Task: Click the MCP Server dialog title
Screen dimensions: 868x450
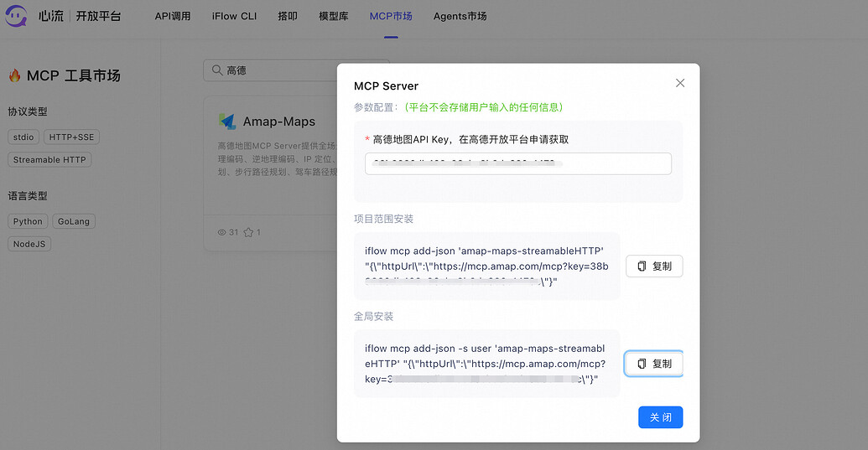Action: [386, 85]
